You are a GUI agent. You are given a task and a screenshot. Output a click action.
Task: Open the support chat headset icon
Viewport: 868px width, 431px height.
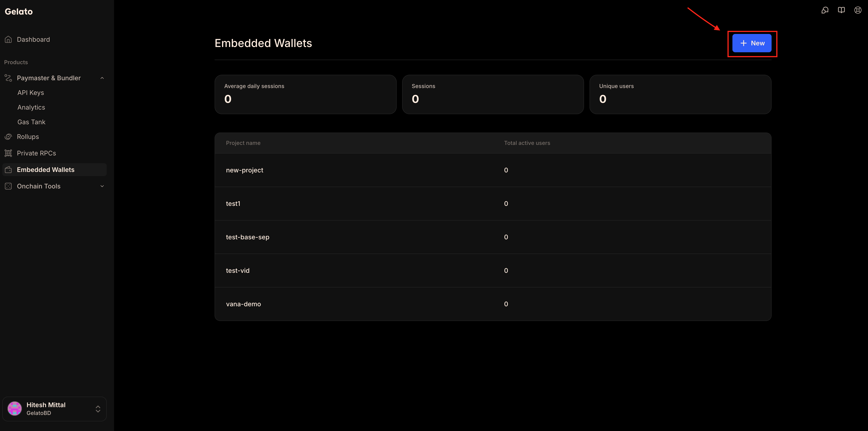pyautogui.click(x=825, y=10)
